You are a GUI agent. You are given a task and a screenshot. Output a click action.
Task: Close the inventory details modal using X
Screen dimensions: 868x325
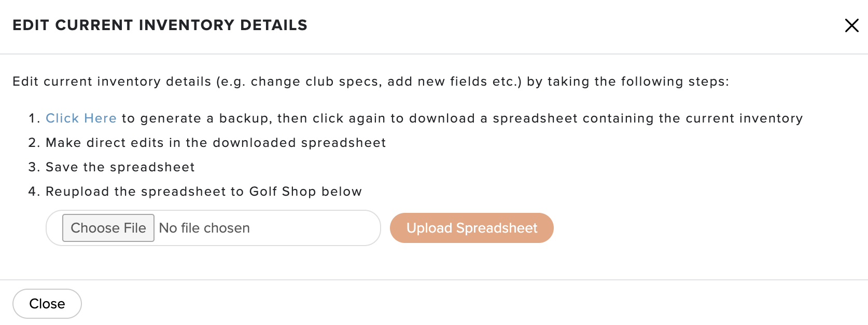(851, 25)
